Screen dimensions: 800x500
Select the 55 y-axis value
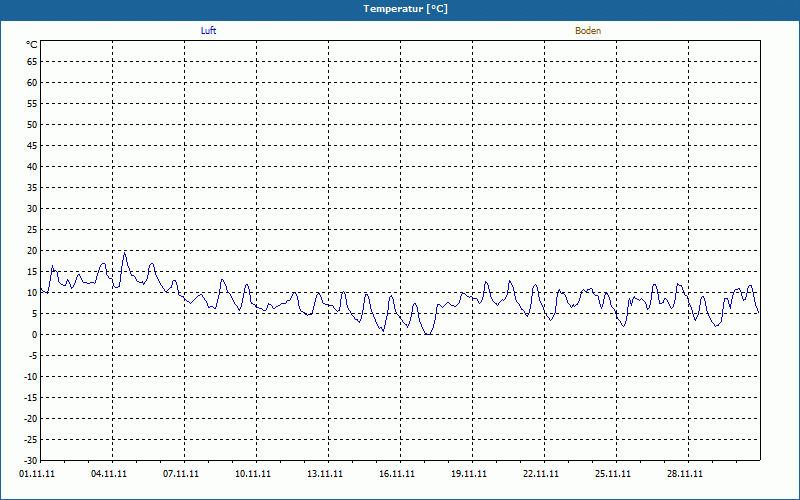(32, 104)
